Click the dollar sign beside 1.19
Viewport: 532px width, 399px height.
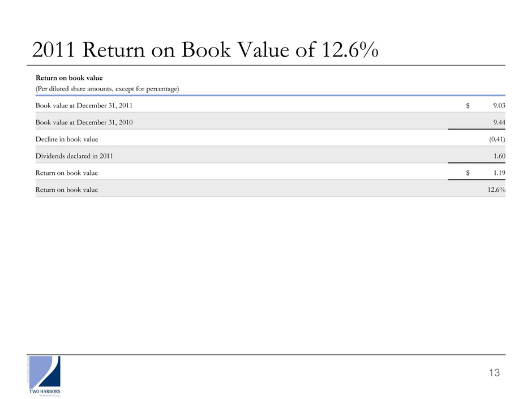point(461,173)
